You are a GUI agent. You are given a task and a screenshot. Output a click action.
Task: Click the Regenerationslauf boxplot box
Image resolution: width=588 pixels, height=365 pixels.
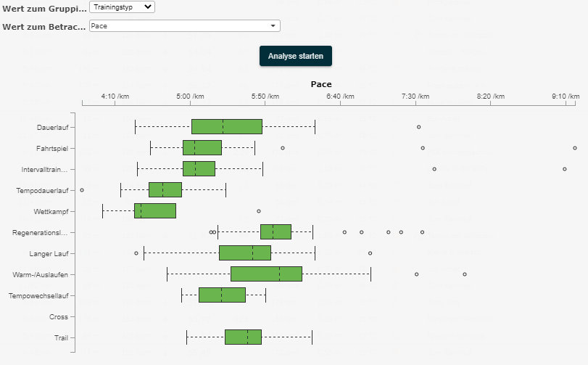(x=276, y=232)
